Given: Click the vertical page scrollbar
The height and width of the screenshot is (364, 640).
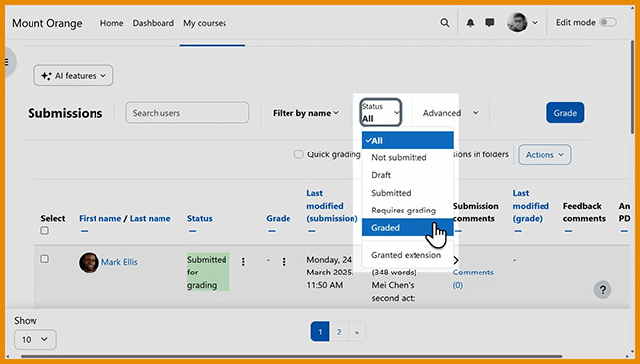Looking at the screenshot, I should 632,87.
